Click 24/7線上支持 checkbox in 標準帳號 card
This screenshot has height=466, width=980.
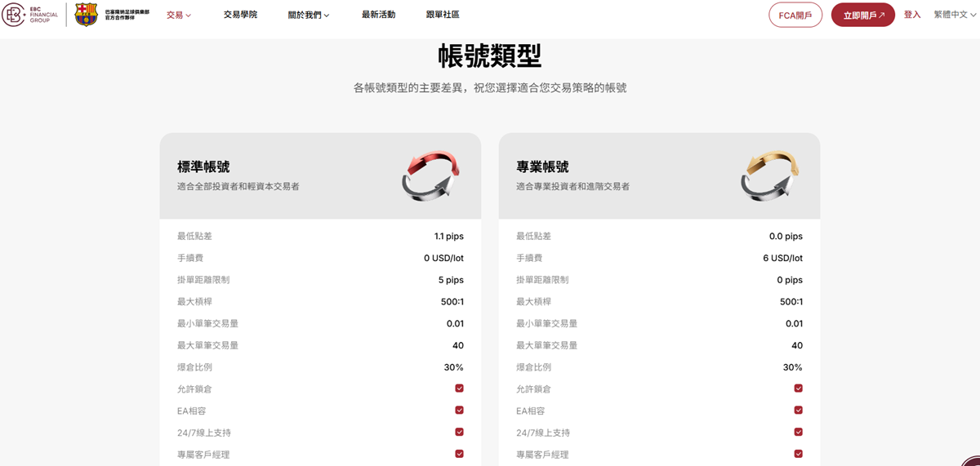coord(459,433)
